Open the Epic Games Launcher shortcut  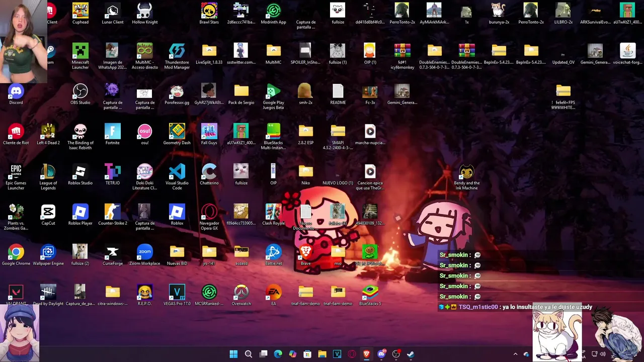tap(16, 177)
